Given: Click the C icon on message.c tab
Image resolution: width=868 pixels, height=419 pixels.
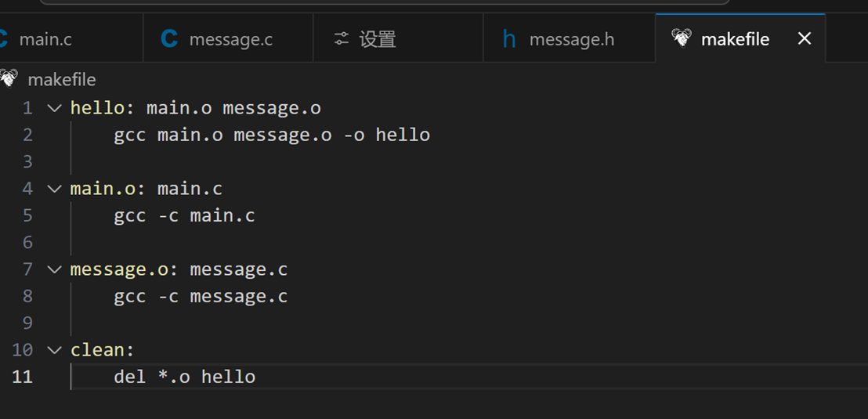Looking at the screenshot, I should [x=169, y=38].
